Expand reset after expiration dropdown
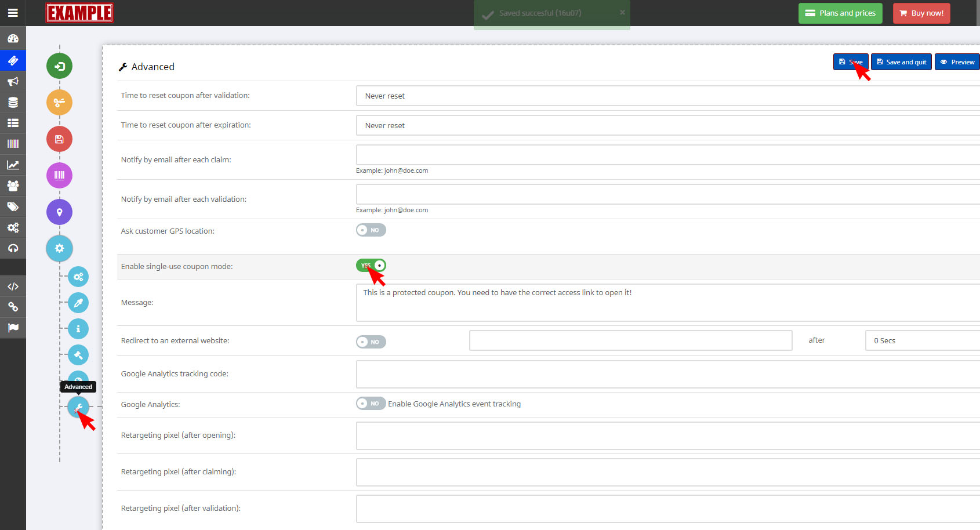980x530 pixels. point(667,126)
